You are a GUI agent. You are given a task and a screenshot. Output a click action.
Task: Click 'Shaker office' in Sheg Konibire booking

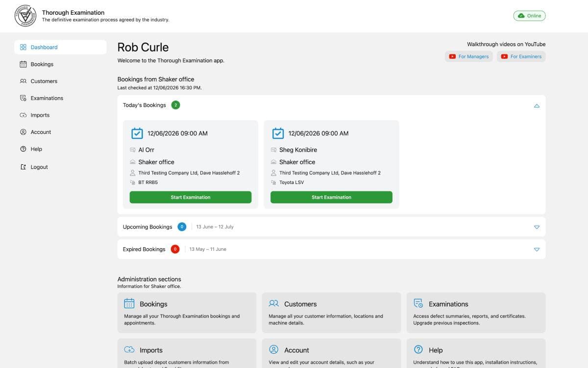(x=297, y=162)
